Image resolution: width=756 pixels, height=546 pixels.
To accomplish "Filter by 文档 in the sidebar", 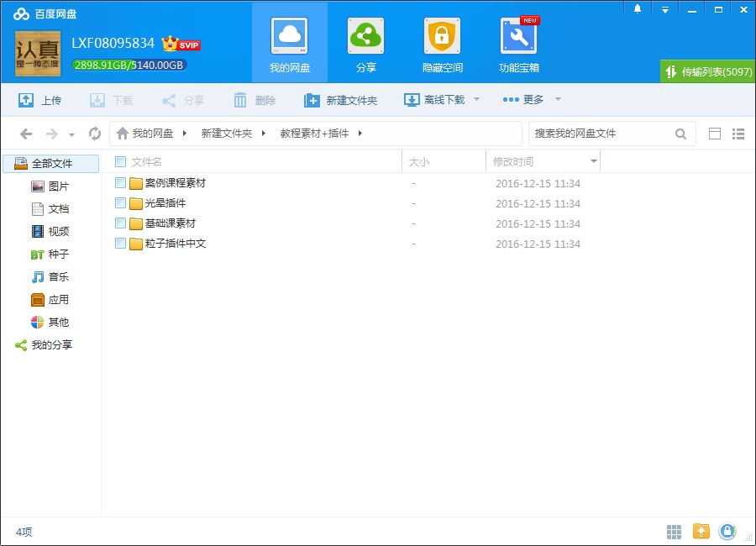I will point(50,209).
